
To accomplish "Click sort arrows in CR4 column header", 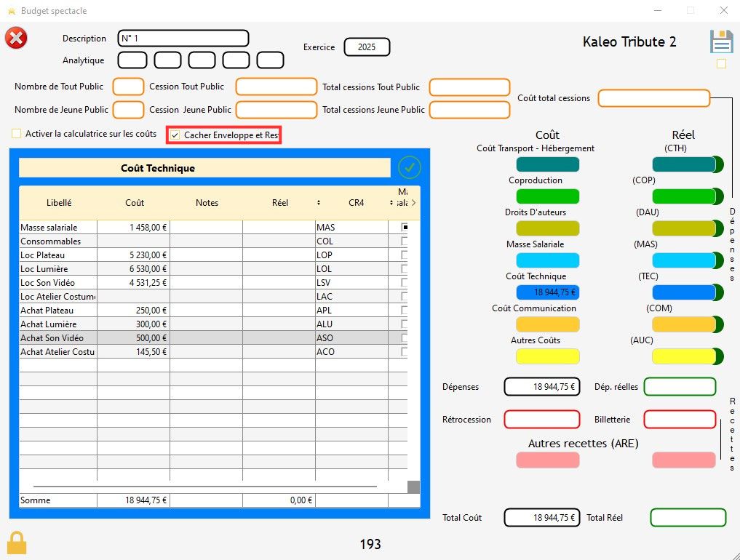I will 391,203.
